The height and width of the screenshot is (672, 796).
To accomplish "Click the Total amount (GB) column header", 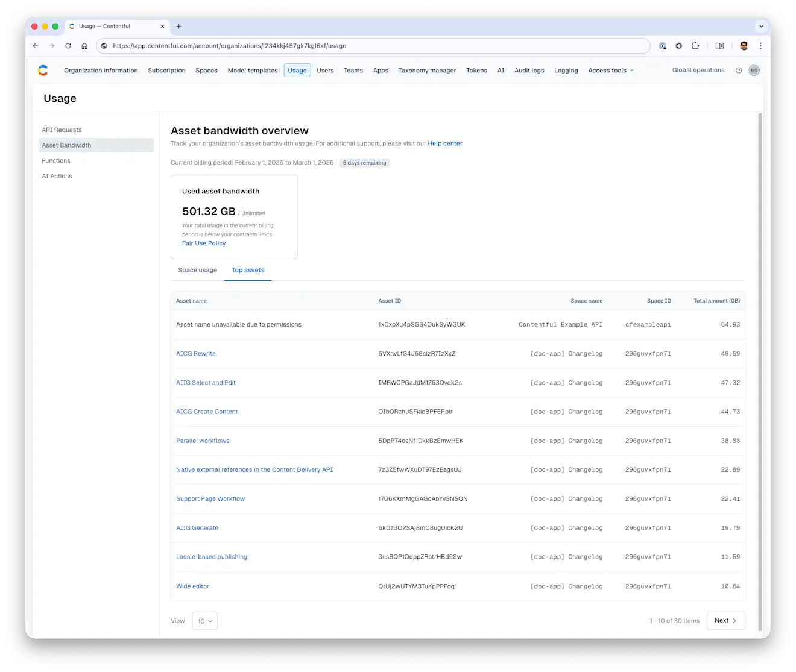I will 716,301.
